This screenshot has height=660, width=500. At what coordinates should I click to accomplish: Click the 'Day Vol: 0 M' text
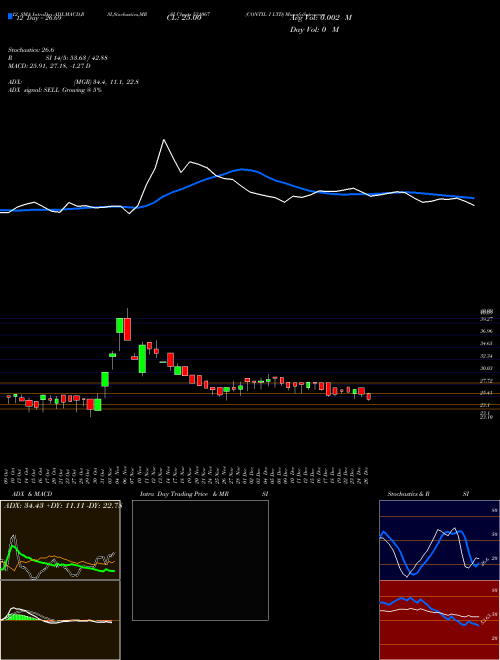(314, 30)
